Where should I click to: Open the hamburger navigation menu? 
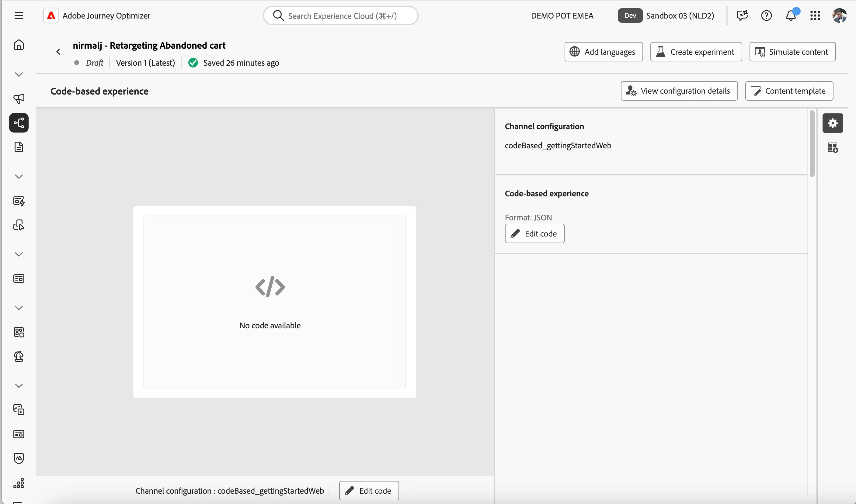[x=19, y=16]
